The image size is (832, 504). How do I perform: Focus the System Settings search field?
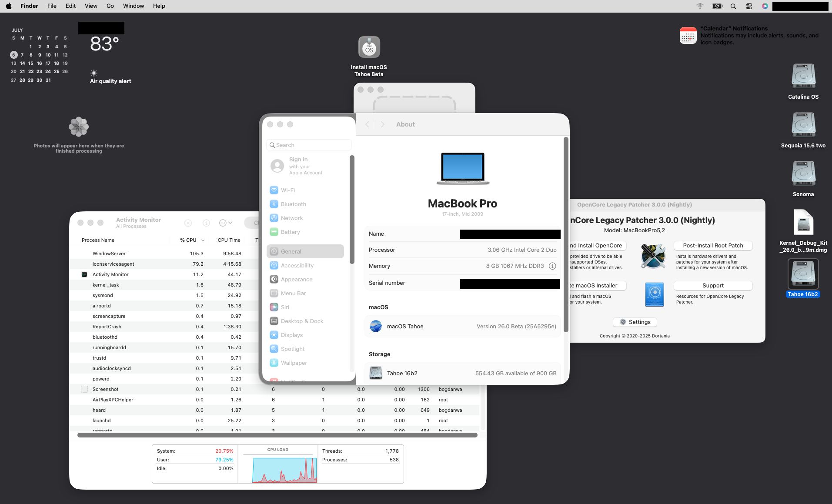pos(309,145)
